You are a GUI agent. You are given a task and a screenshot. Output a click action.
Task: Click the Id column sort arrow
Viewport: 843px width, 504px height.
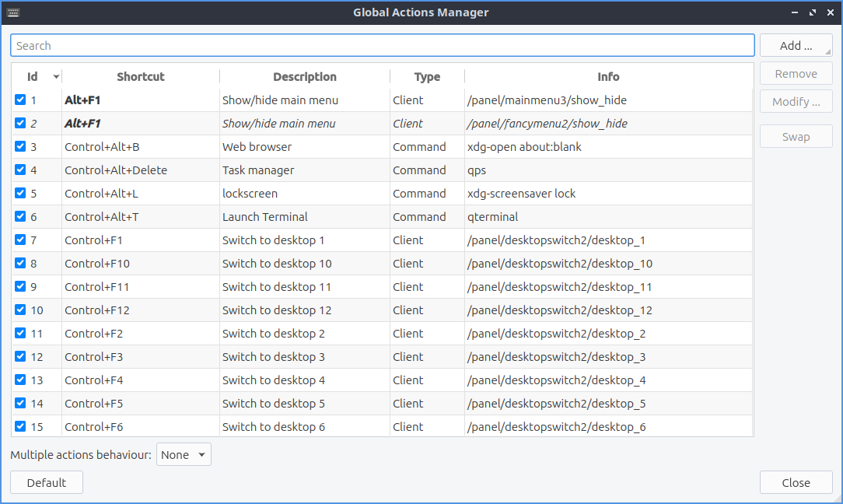(x=56, y=77)
